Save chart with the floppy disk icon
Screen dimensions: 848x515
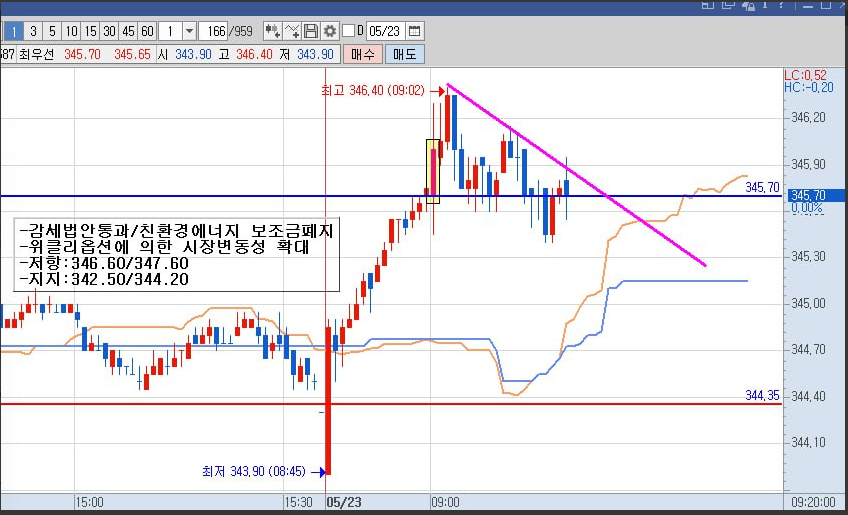pos(311,31)
